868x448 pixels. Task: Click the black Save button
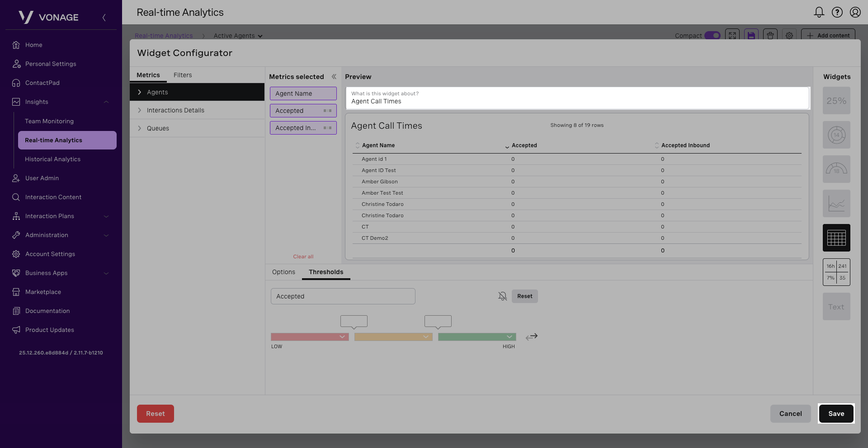pyautogui.click(x=836, y=414)
